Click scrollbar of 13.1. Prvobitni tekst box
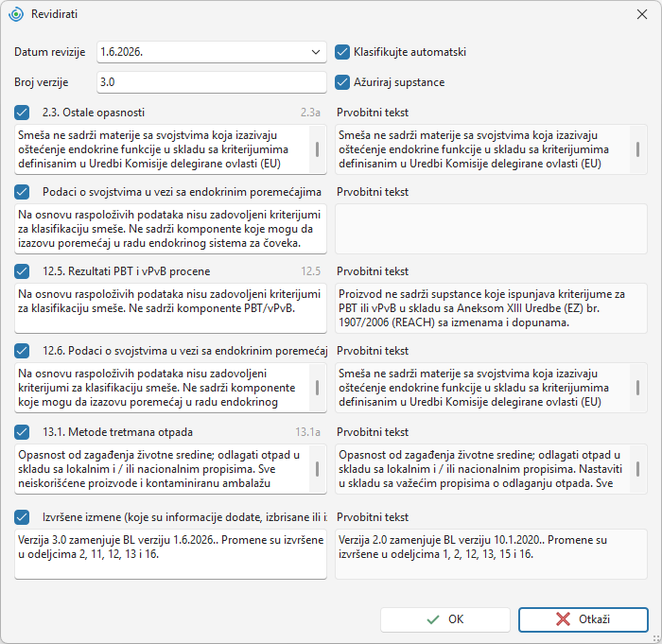662x644 pixels. click(x=638, y=469)
